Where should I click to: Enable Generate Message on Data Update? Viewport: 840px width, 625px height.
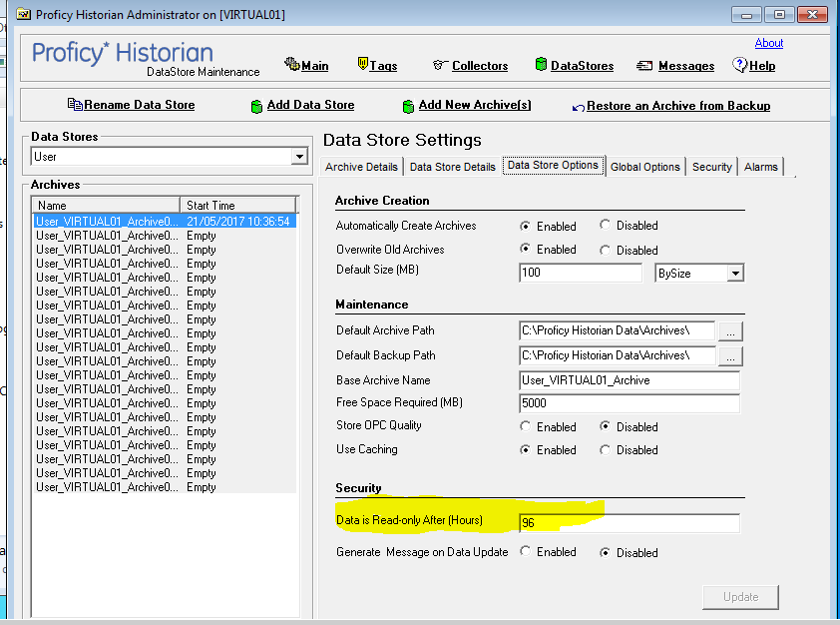coord(526,551)
